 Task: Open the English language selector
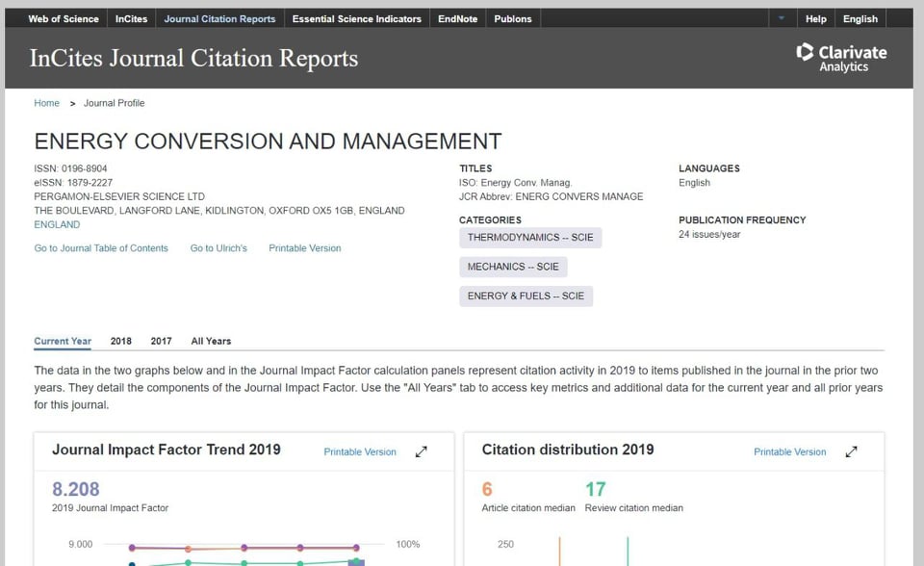point(860,18)
